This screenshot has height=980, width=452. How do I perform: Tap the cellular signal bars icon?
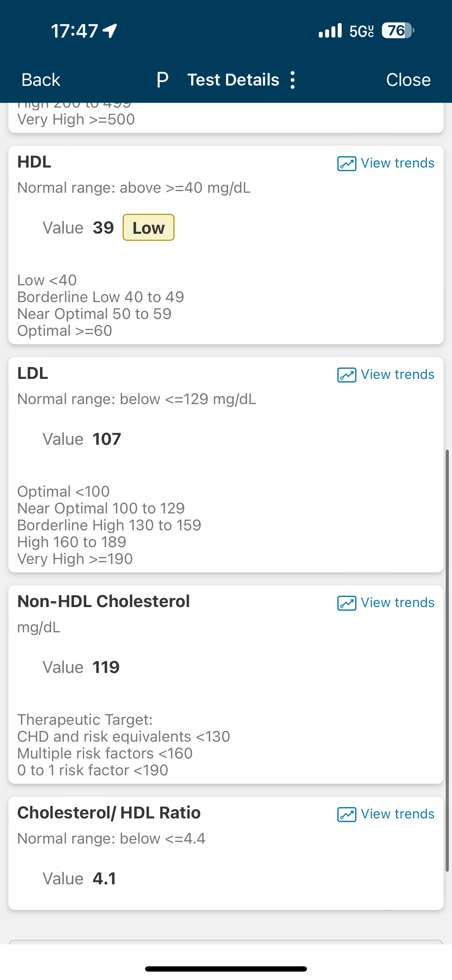click(330, 30)
